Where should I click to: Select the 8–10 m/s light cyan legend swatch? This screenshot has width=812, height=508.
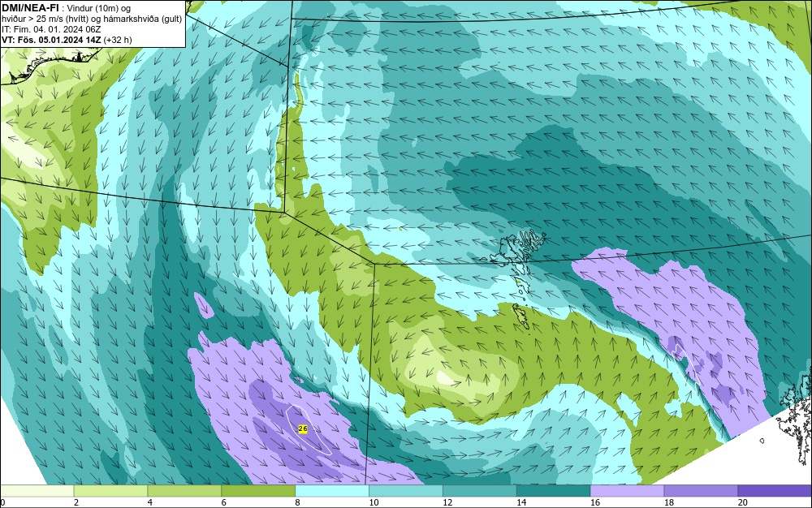tap(332, 491)
